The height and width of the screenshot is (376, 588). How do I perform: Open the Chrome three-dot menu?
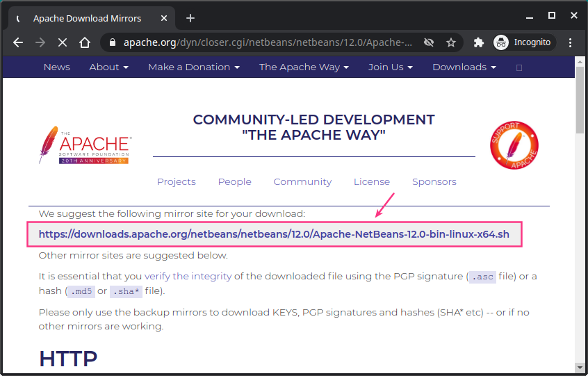[570, 42]
